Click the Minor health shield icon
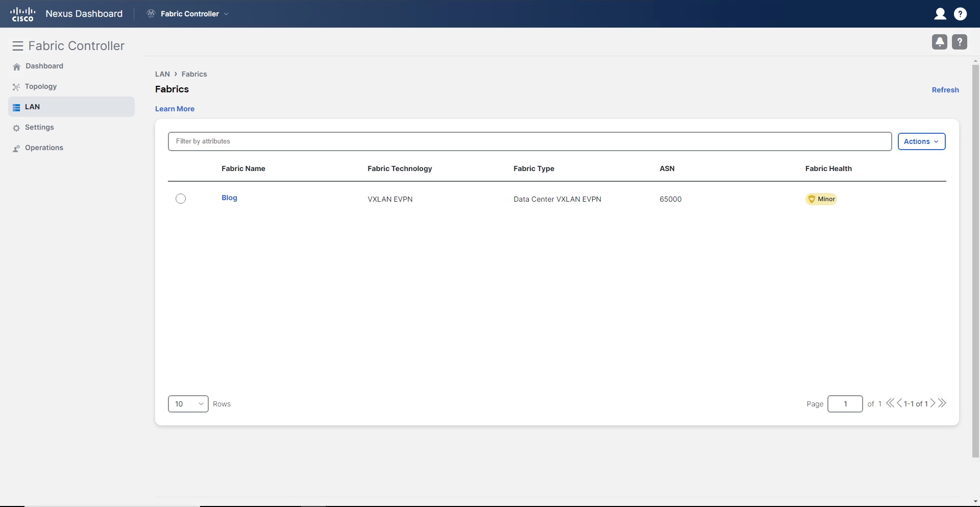 pyautogui.click(x=812, y=199)
